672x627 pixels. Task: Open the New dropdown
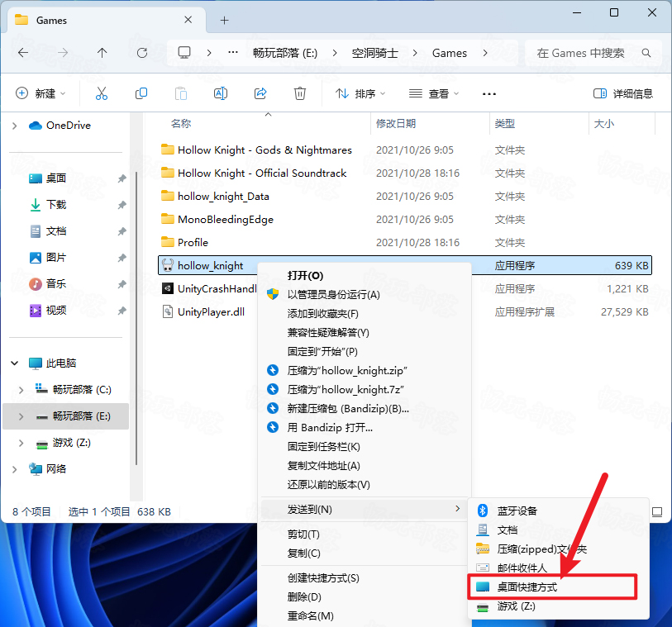(x=41, y=93)
